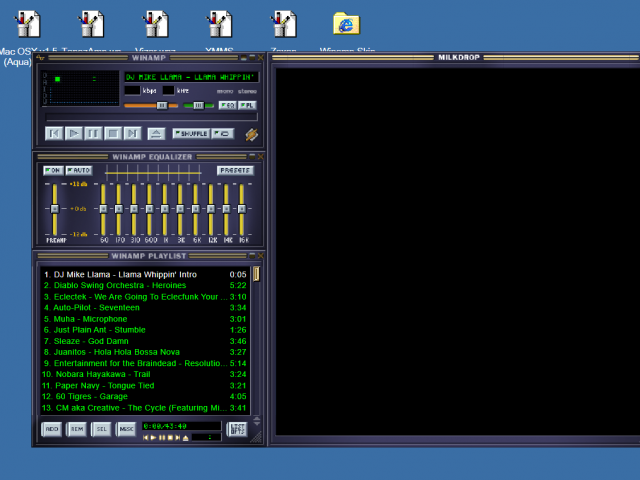
Task: Click the song seek bar
Action: (151, 117)
